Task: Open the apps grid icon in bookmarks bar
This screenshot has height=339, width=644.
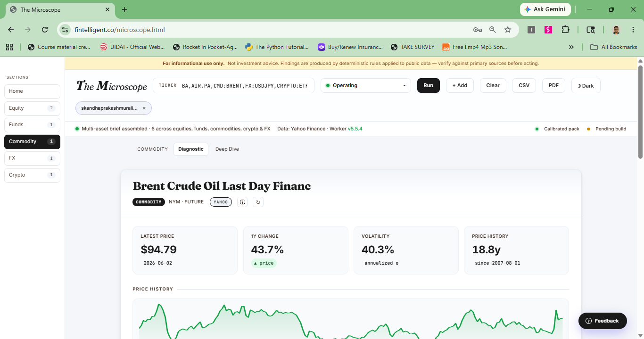Action: (9, 47)
